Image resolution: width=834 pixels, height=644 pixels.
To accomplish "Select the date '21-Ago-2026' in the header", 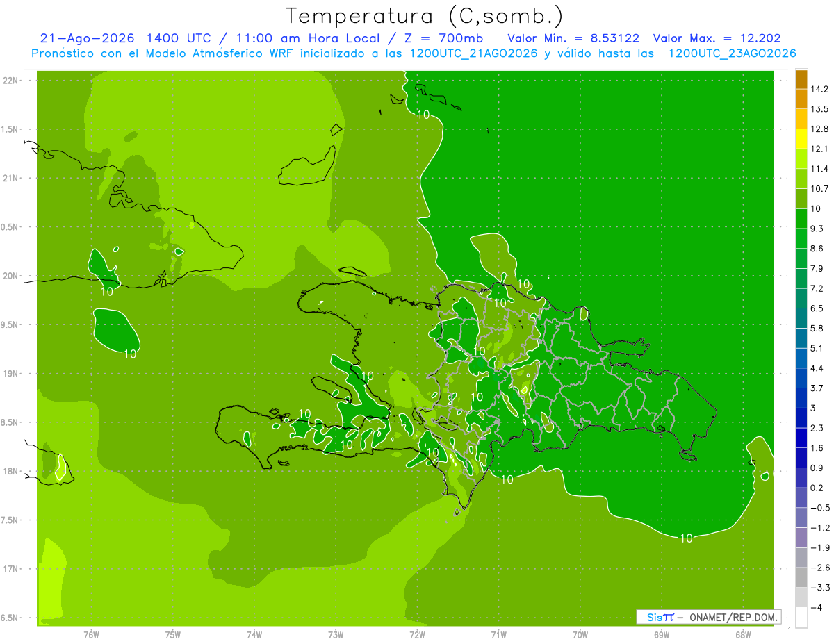I will click(x=87, y=38).
